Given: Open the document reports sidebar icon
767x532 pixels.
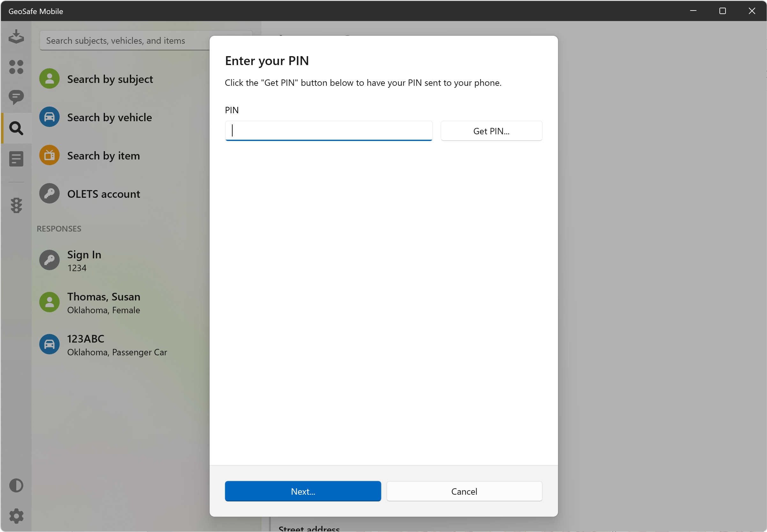Looking at the screenshot, I should coord(16,159).
